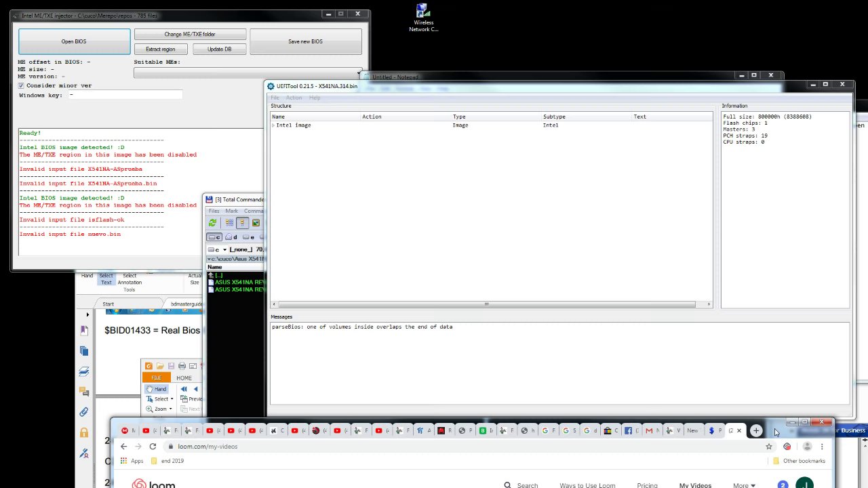Select the Hand tool in the PDF viewer
The image size is (868, 488).
(x=87, y=276)
